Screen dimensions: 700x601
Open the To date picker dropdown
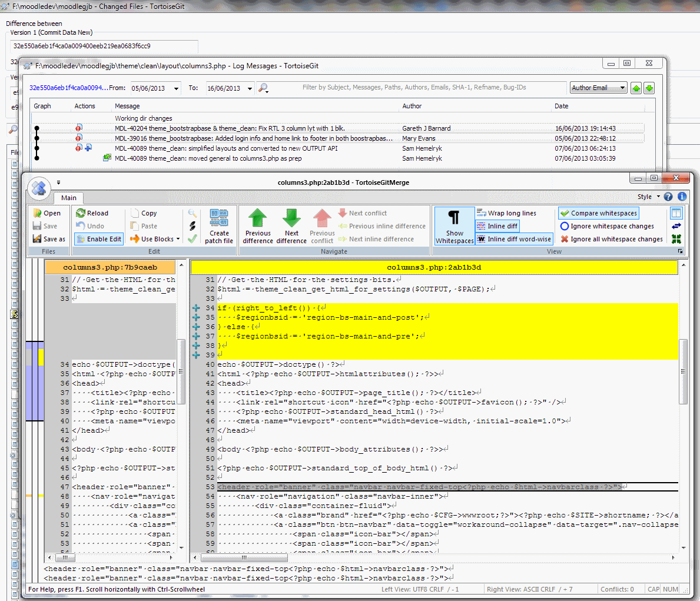tap(250, 88)
